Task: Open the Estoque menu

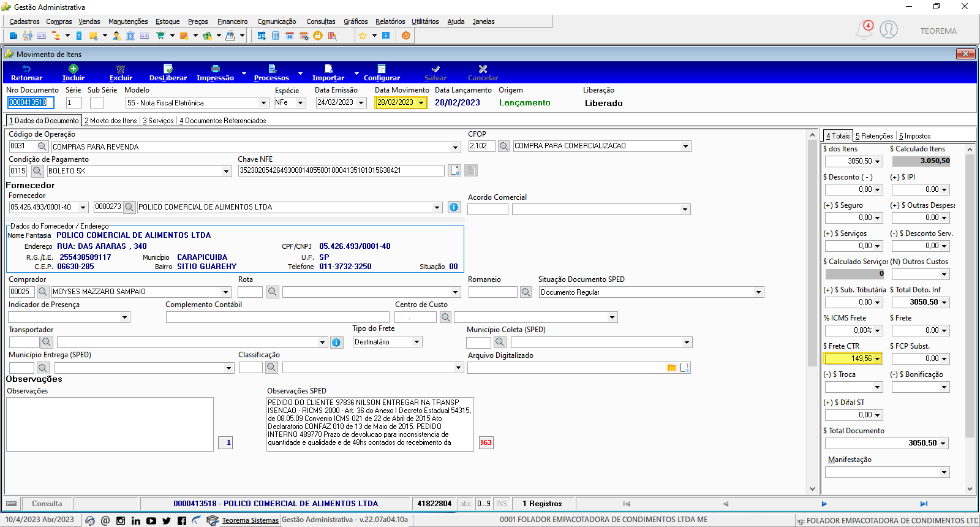Action: coord(168,21)
